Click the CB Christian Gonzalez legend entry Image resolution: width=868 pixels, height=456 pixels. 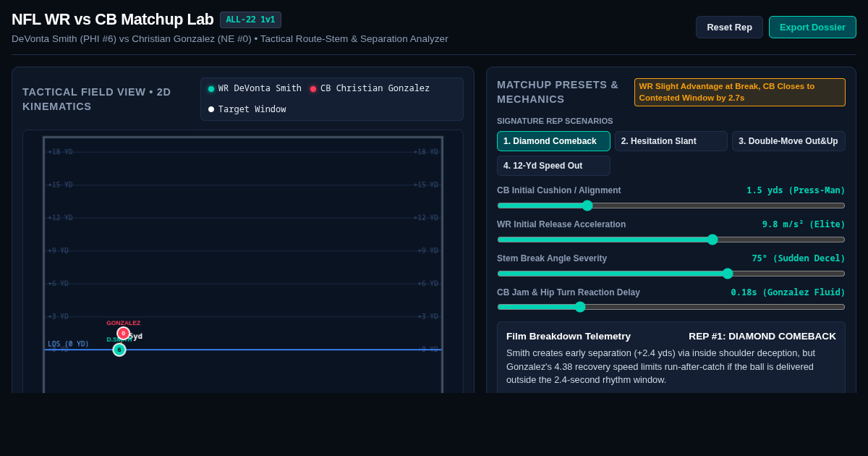pyautogui.click(x=370, y=88)
